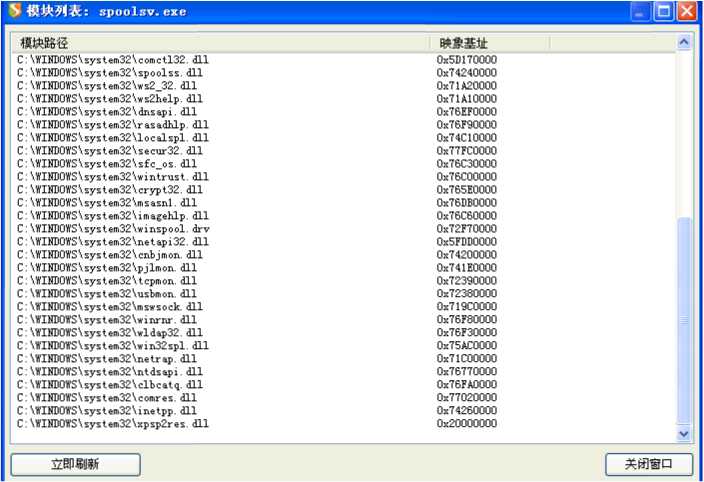The width and height of the screenshot is (704, 482).
Task: Click base address 0x76F90000
Action: 466,125
